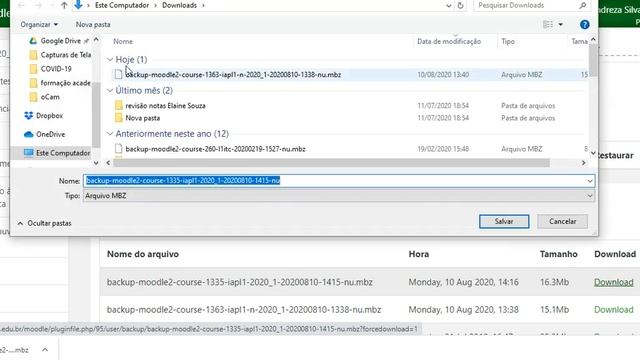This screenshot has width=640, height=360.
Task: Toggle Ocultar pastas
Action: click(x=44, y=223)
